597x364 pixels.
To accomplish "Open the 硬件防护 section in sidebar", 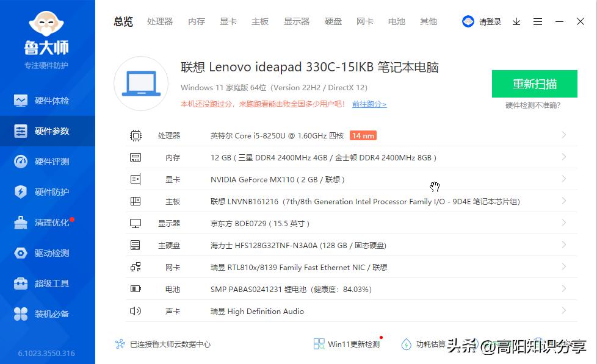I will tap(48, 191).
